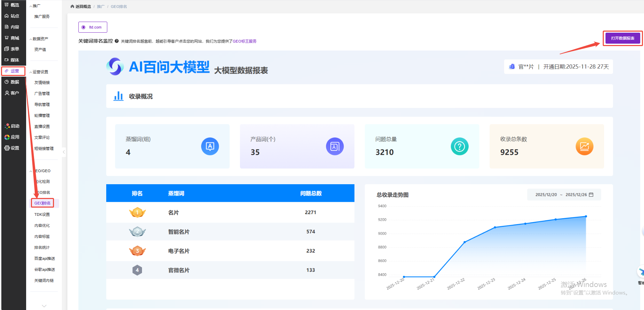
Task: Open the date range picker 2025/12/20~2025/12/26
Action: tap(564, 195)
